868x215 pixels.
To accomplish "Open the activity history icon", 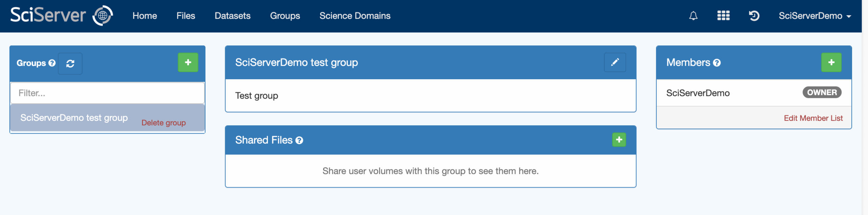I will pyautogui.click(x=754, y=16).
